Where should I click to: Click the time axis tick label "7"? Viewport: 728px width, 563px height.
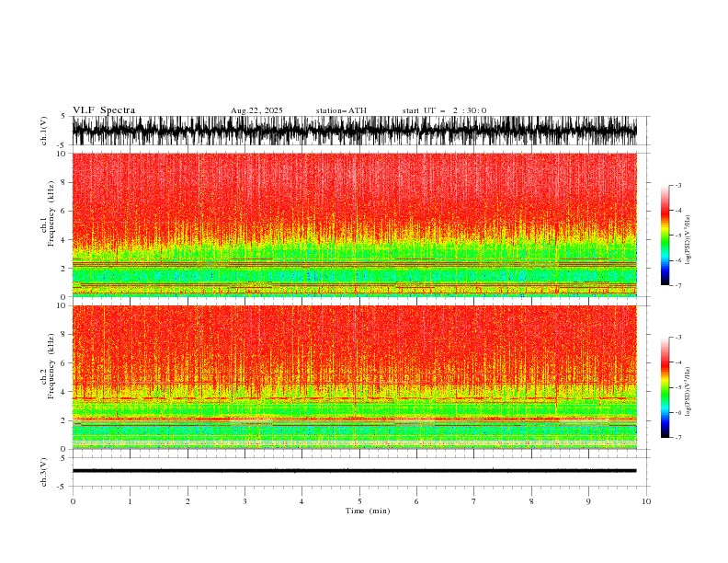[x=474, y=501]
